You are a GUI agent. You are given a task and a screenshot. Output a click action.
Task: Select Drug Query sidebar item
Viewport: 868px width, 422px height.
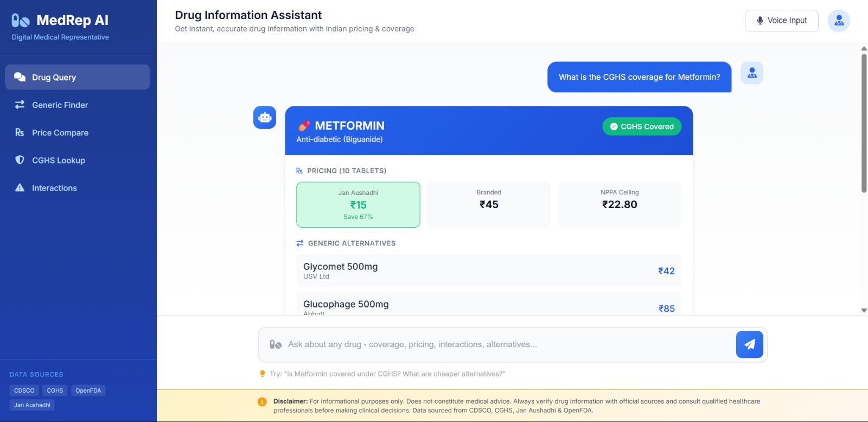point(78,77)
